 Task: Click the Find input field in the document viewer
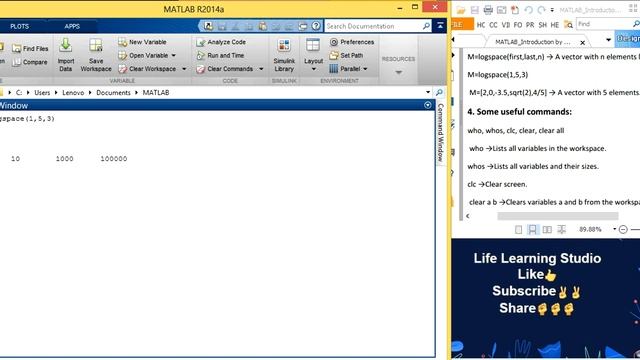point(603,24)
